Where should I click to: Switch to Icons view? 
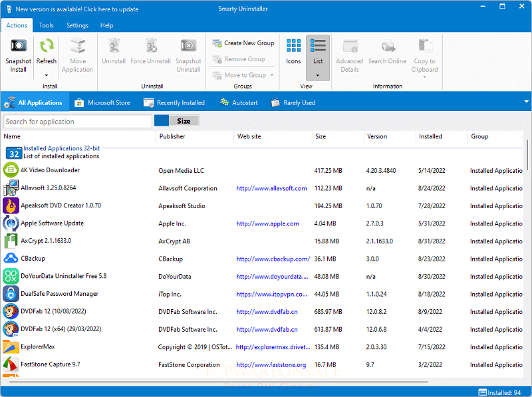click(x=293, y=52)
